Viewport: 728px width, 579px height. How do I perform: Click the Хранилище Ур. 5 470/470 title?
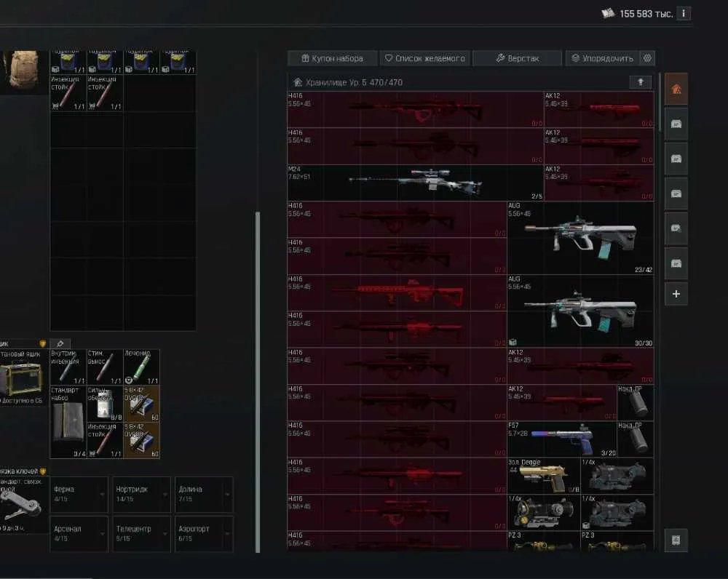354,83
